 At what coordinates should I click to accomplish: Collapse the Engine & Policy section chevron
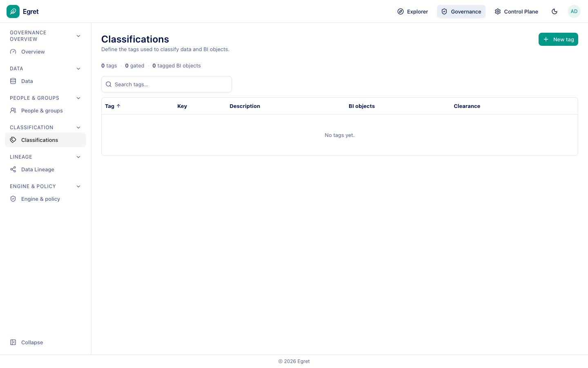coord(78,186)
